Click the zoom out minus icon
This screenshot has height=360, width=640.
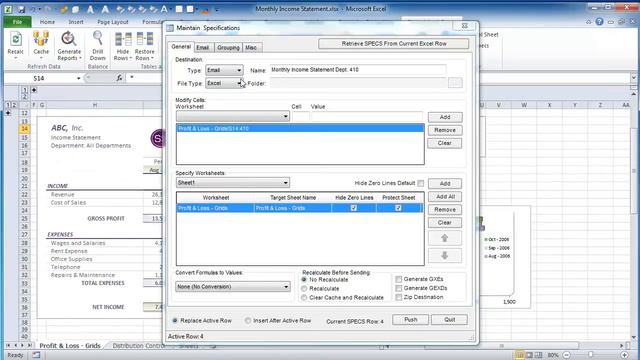(567, 355)
